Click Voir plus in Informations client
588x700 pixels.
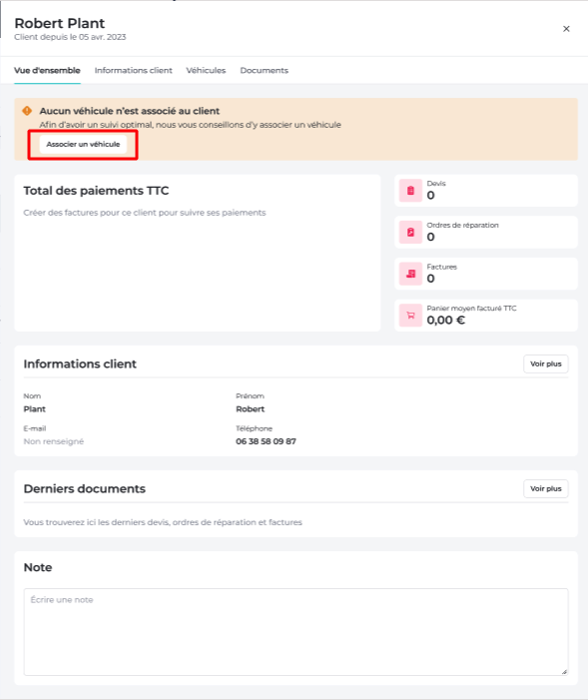(x=546, y=363)
